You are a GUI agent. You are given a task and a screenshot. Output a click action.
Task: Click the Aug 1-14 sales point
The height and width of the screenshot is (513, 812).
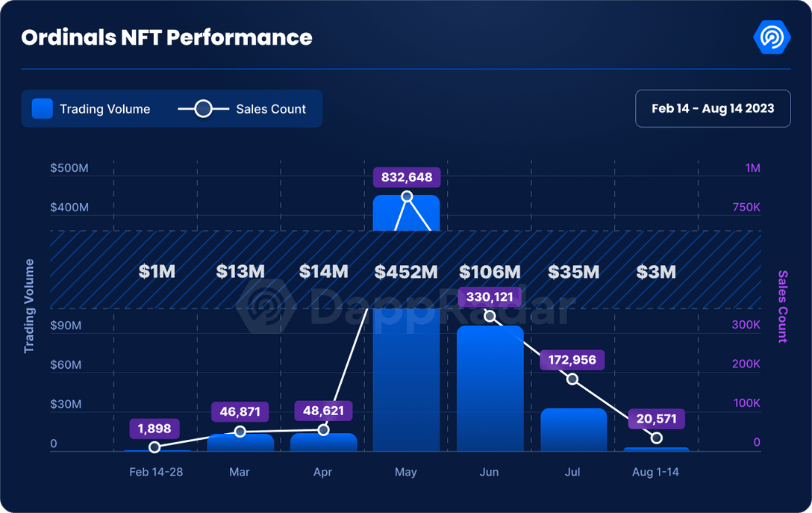[656, 438]
